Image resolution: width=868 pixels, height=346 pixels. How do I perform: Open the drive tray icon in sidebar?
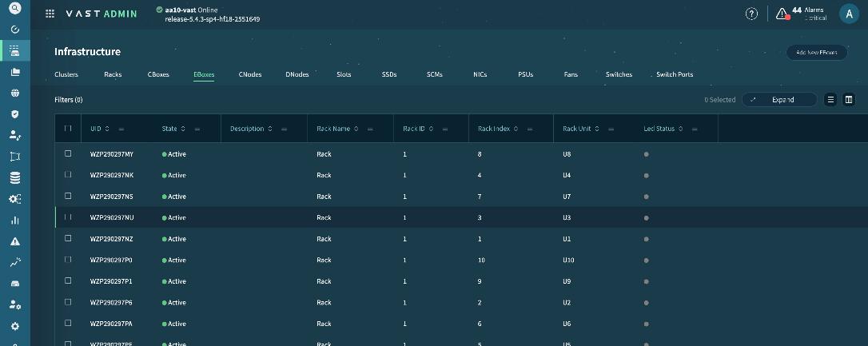point(15,284)
